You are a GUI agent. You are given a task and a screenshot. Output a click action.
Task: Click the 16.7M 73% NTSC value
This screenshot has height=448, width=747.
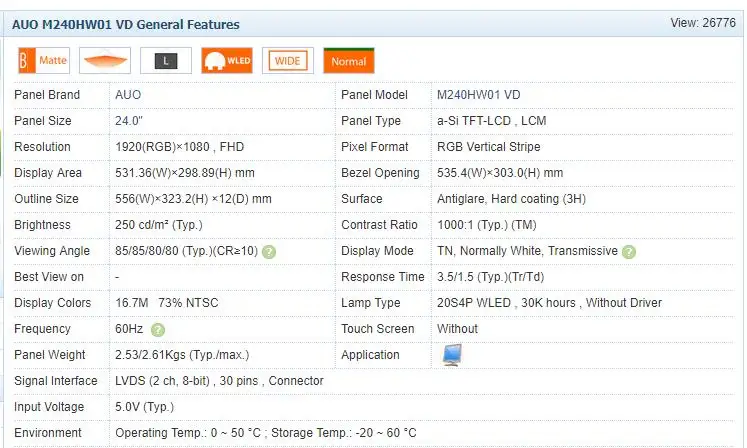(166, 303)
